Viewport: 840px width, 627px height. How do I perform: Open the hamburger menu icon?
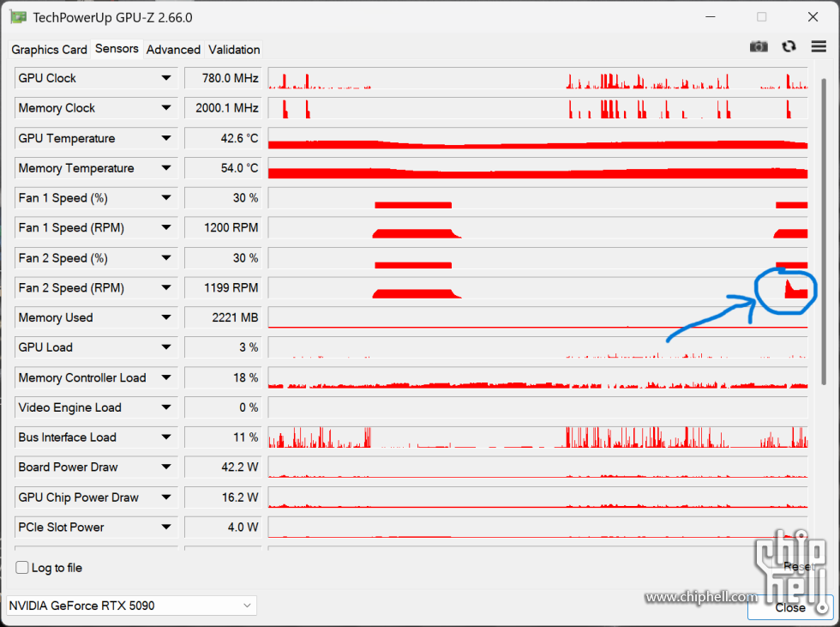819,46
